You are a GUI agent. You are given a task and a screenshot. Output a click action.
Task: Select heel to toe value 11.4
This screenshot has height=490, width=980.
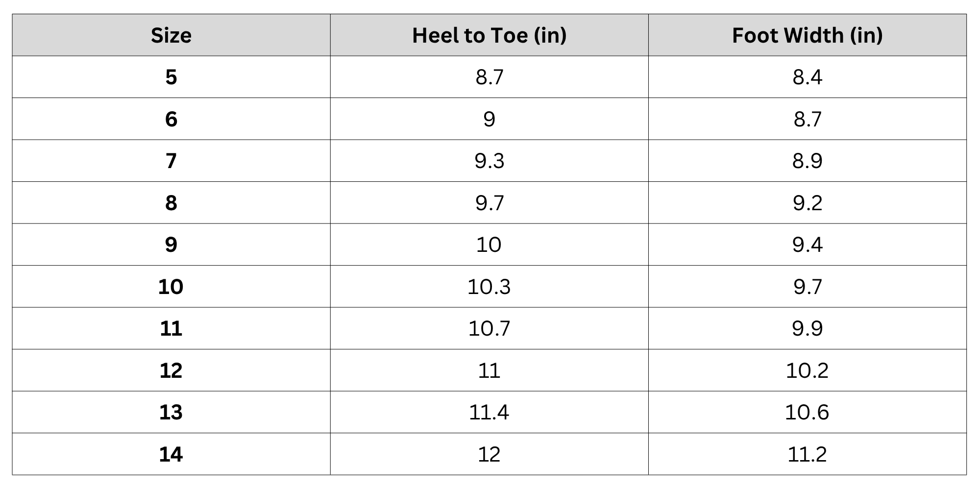[489, 412]
